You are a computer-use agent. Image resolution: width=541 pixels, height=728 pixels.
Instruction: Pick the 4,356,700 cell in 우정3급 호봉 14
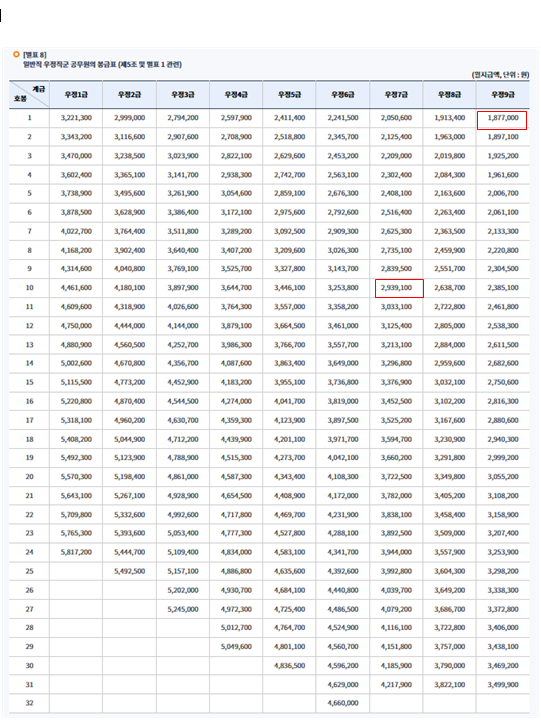pos(183,363)
